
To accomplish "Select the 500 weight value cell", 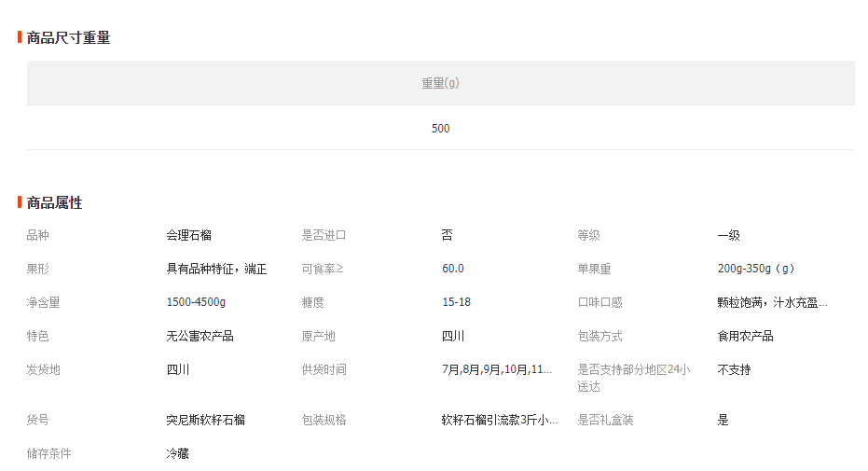I will (440, 129).
